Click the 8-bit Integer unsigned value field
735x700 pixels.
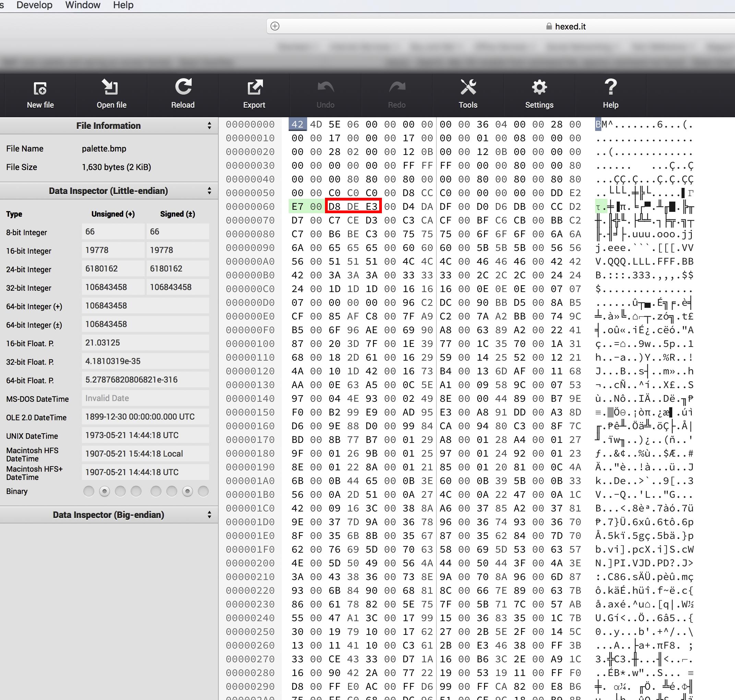tap(113, 232)
